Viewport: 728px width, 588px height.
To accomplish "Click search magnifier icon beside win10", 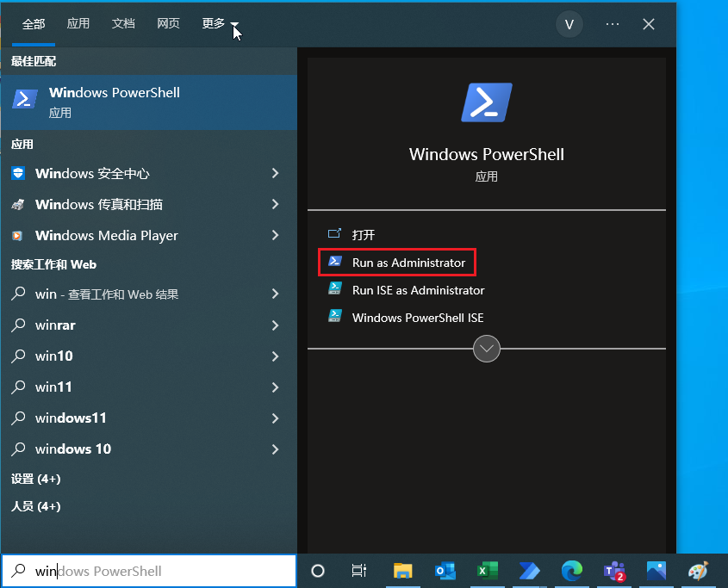I will point(18,356).
